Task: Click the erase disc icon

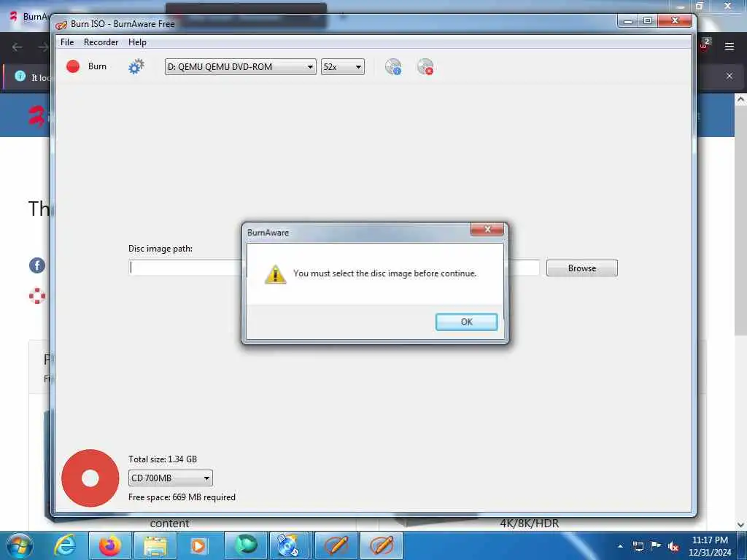Action: tap(425, 66)
